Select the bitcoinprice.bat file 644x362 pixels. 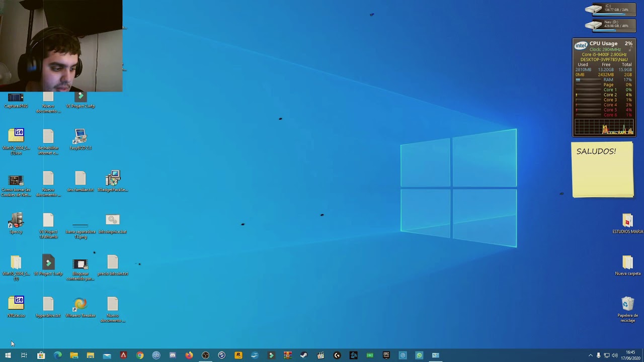(113, 224)
